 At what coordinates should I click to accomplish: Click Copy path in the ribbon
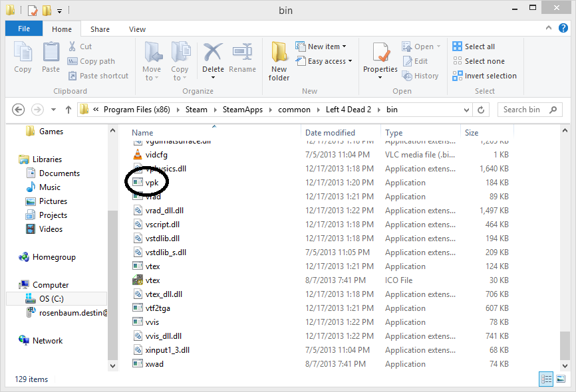click(x=92, y=61)
